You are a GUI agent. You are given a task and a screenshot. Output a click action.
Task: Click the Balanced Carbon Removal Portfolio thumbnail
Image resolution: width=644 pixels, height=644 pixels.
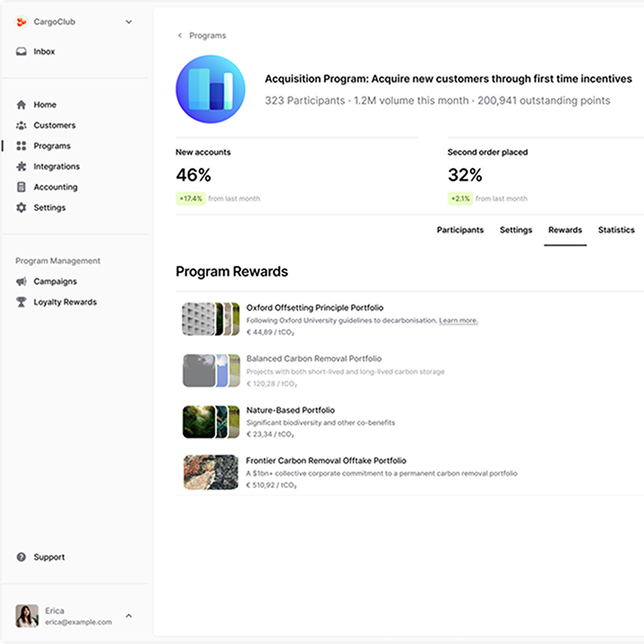click(211, 371)
